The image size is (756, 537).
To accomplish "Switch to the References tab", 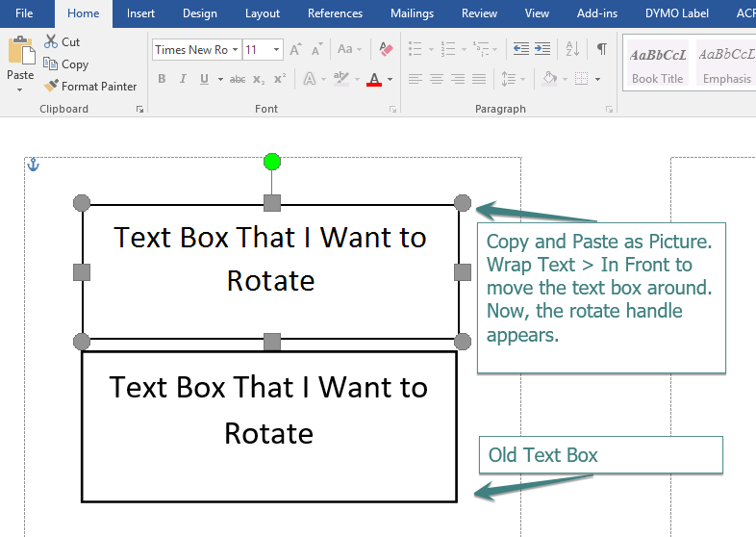I will [335, 13].
